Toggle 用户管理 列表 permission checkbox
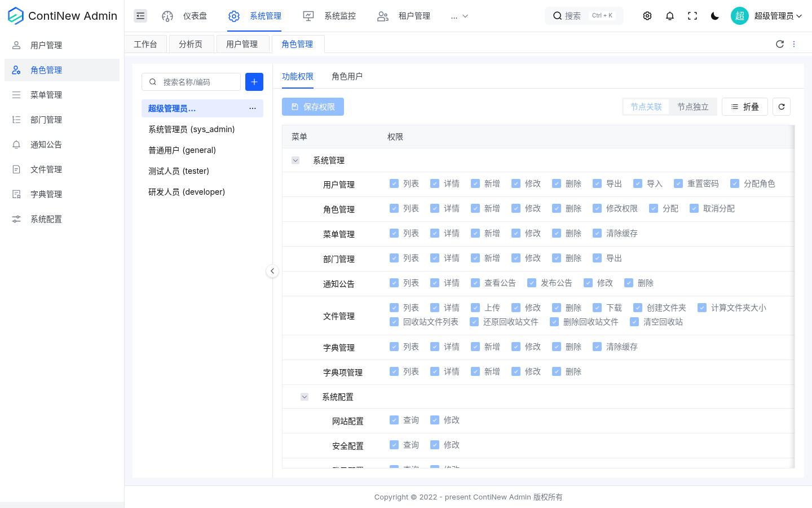The image size is (812, 508). 394,183
